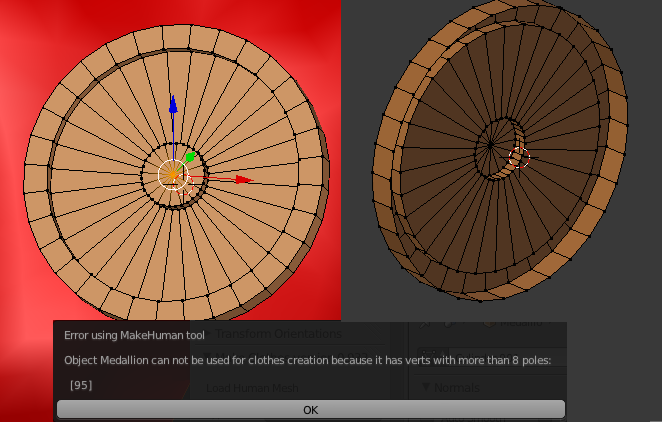Viewport: 662px width, 422px height.
Task: Click the border between the two viewports
Action: pyautogui.click(x=342, y=150)
